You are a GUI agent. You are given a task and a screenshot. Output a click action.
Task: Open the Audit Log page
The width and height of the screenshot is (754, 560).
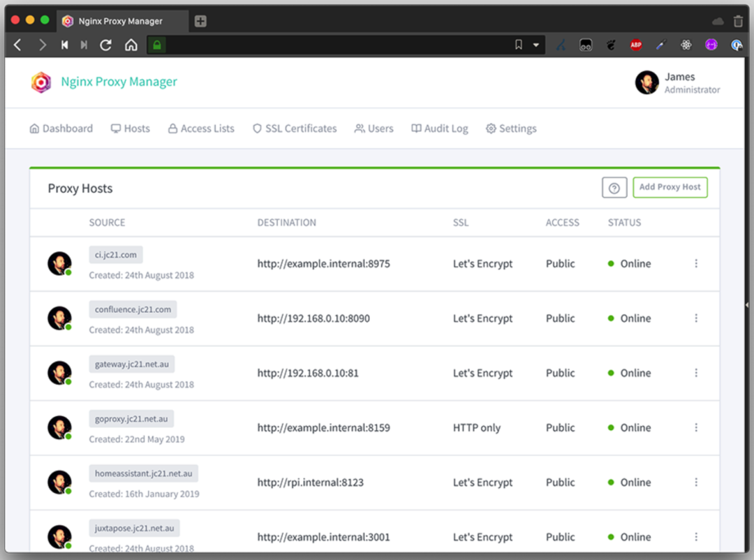tap(440, 128)
